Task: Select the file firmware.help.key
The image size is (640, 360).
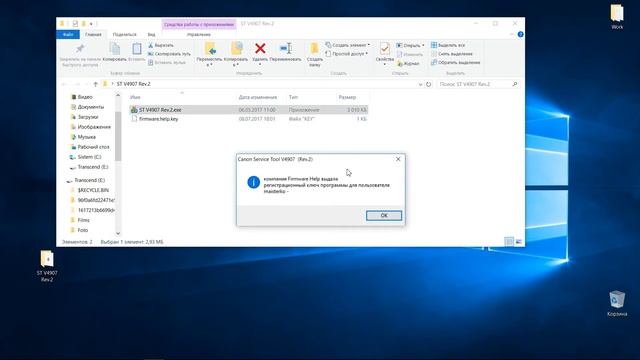Action: pyautogui.click(x=249, y=119)
